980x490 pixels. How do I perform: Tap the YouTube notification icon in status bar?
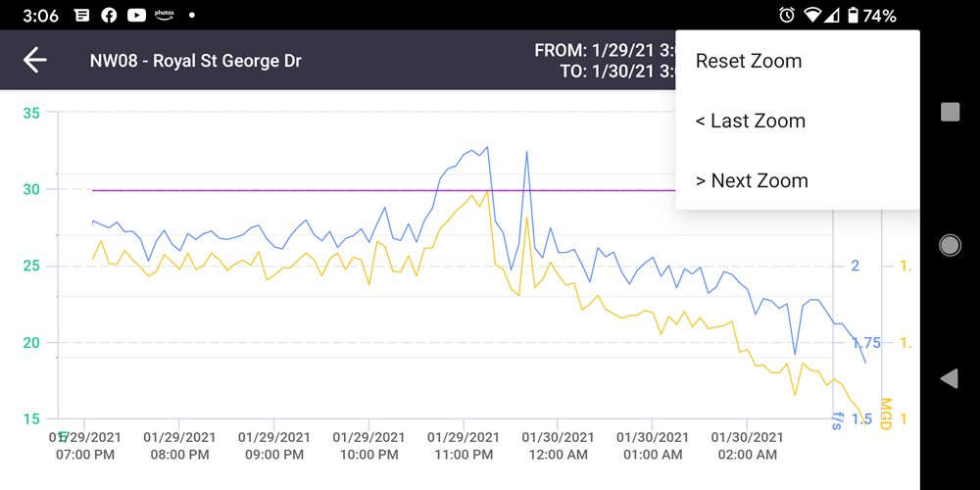pyautogui.click(x=136, y=16)
